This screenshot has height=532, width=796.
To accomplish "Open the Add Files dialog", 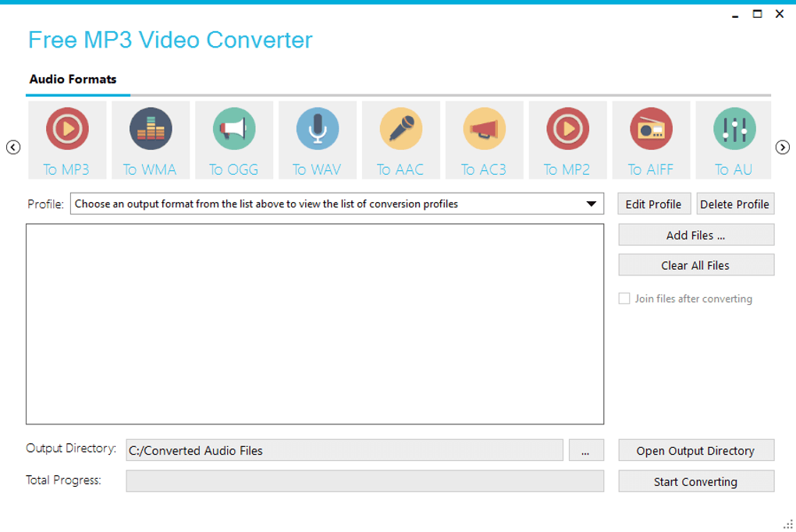I will 696,235.
